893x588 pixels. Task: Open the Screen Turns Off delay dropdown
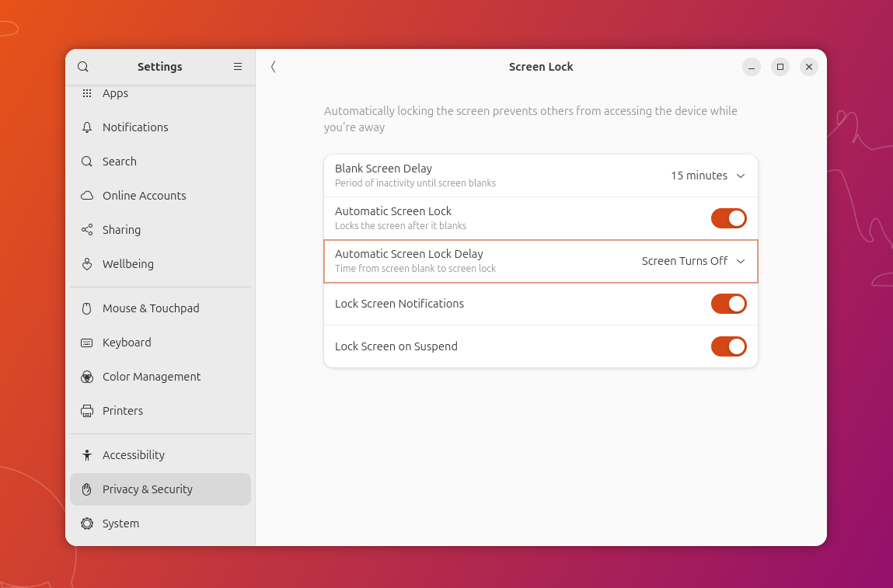point(694,261)
